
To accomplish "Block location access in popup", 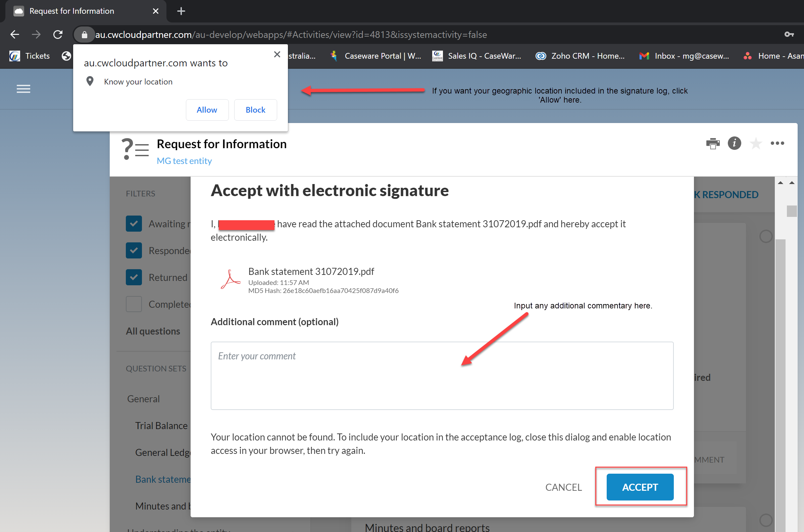I will click(255, 110).
